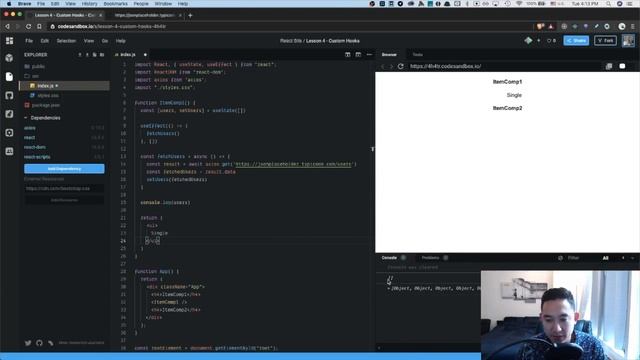Click the browser reload button in the Brave toolbar

28,27
